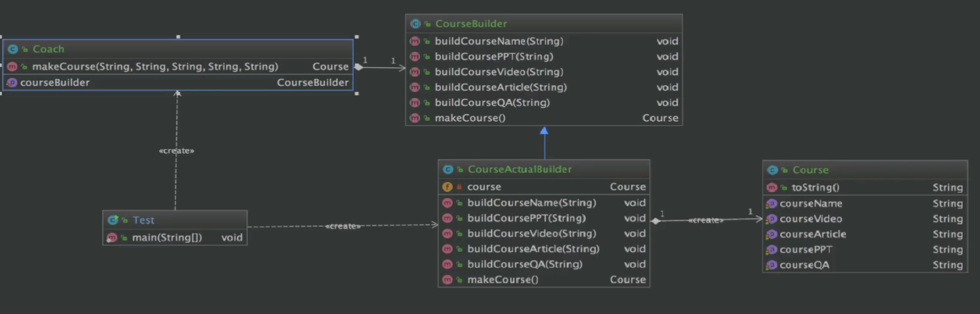Click «create» label between Test and CourseActualBuilder

point(344,226)
